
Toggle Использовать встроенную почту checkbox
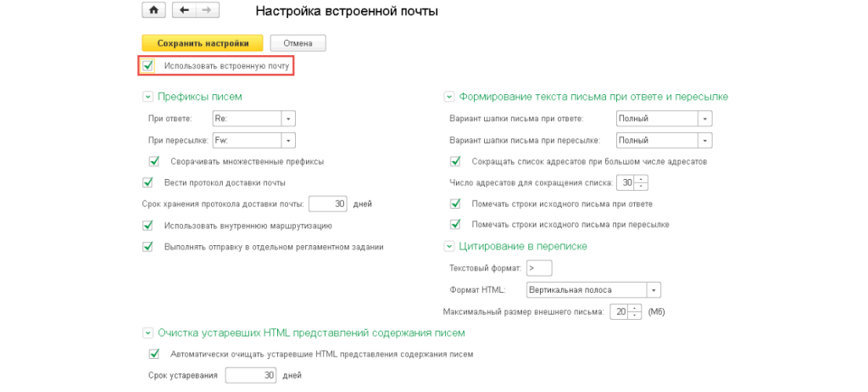pyautogui.click(x=148, y=65)
